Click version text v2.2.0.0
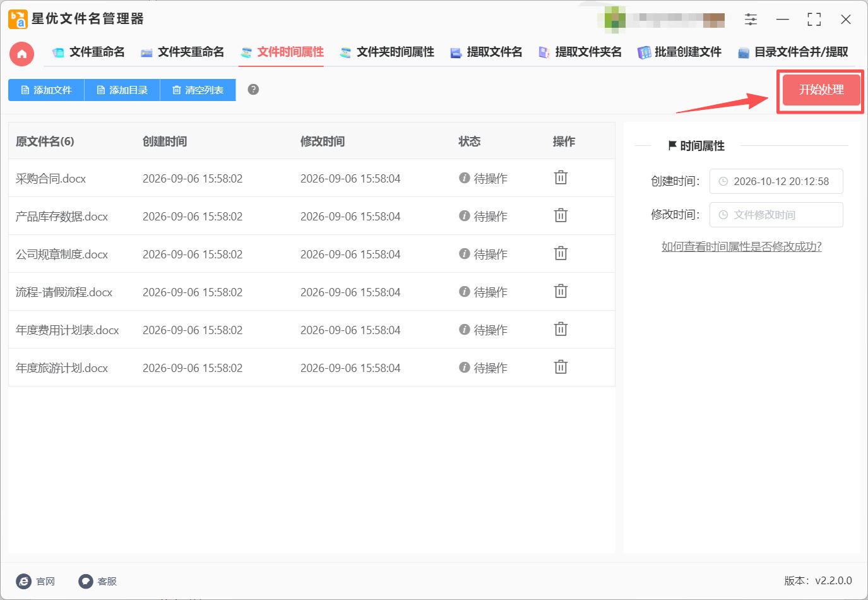The image size is (868, 600). click(833, 580)
